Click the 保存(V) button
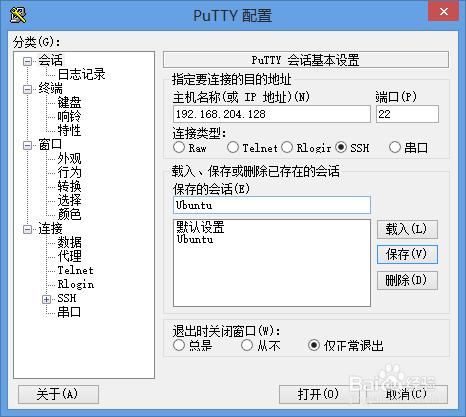The height and width of the screenshot is (417, 466). (x=407, y=255)
